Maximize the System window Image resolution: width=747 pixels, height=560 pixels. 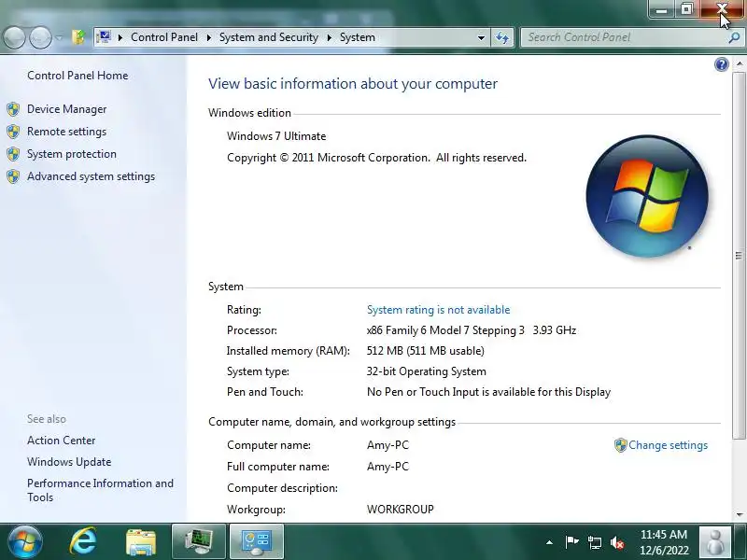click(x=686, y=9)
